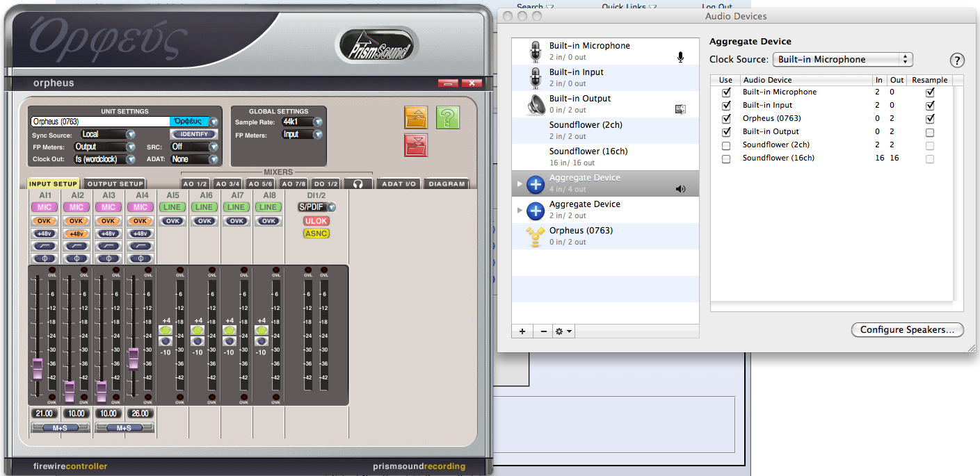Screen dimensions: 980x476
Task: Click Configure Speakers button
Action: pos(908,330)
